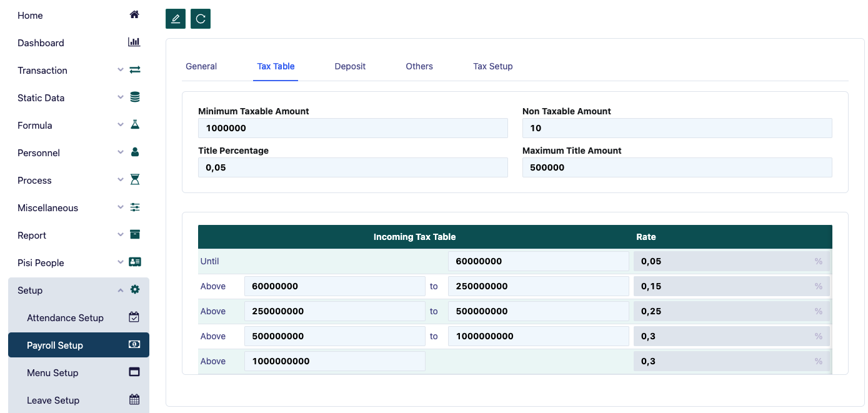This screenshot has height=413, width=868.
Task: Click the Dashboard bar chart icon
Action: [x=134, y=42]
